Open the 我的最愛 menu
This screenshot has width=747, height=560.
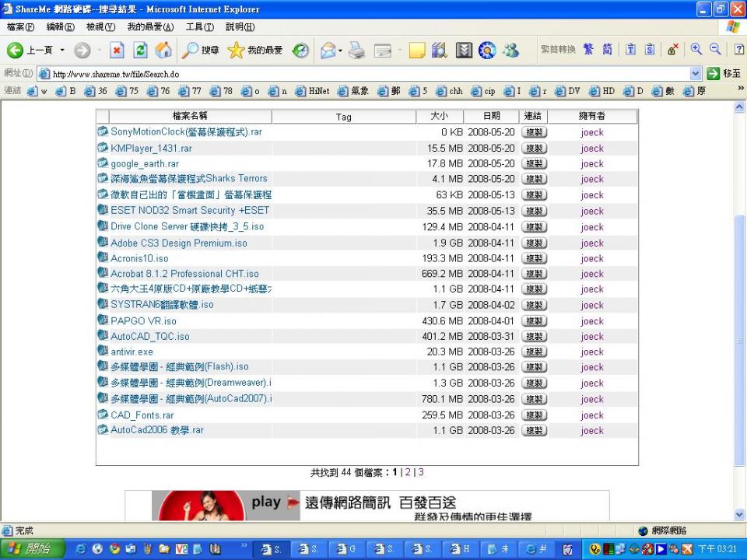coord(150,27)
